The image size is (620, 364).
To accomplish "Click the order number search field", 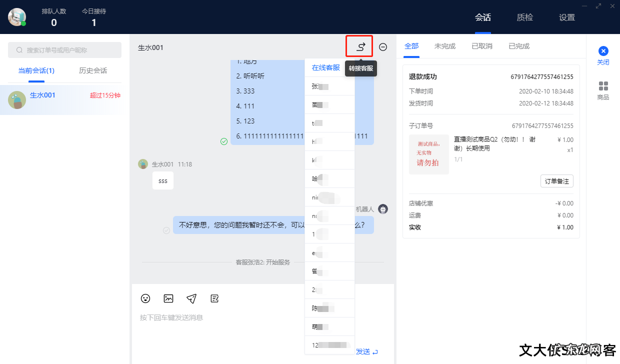I will tap(64, 50).
